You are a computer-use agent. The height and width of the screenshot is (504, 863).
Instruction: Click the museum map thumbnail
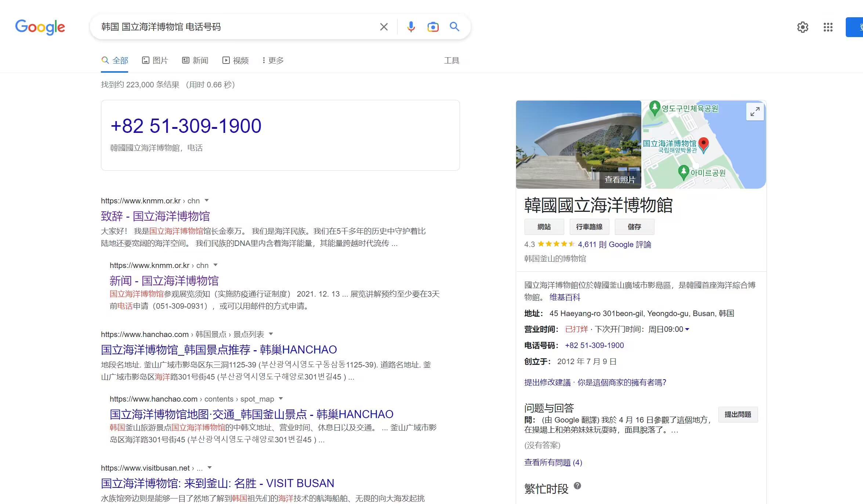[704, 145]
